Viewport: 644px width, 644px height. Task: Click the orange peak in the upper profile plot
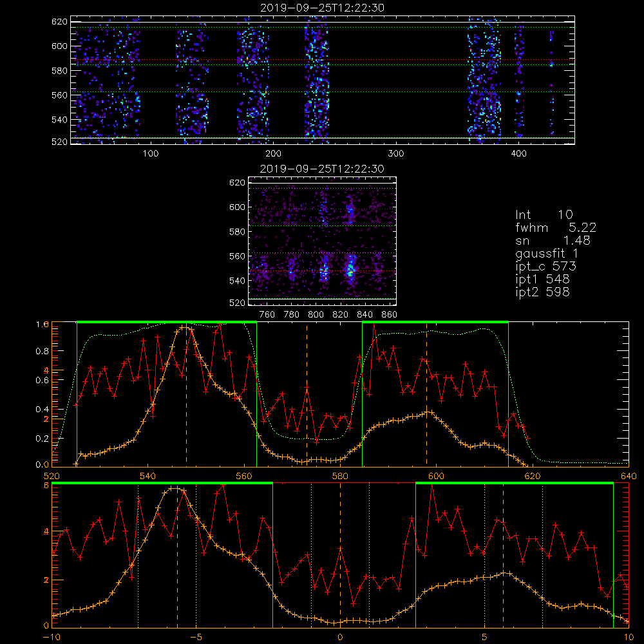[185, 327]
